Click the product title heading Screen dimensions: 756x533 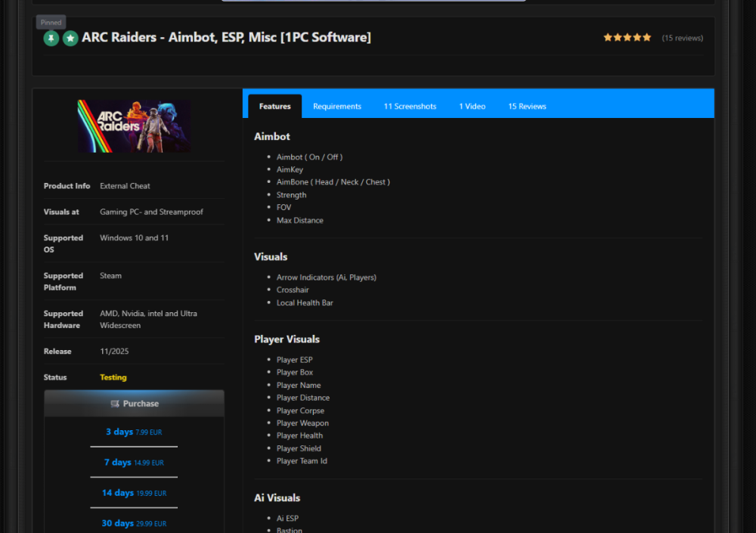click(x=226, y=37)
